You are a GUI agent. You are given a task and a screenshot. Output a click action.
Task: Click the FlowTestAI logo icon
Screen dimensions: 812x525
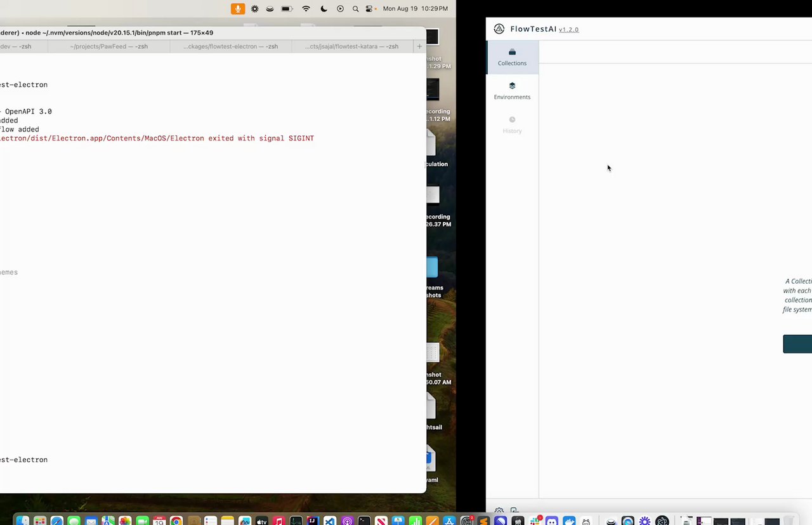coord(499,29)
